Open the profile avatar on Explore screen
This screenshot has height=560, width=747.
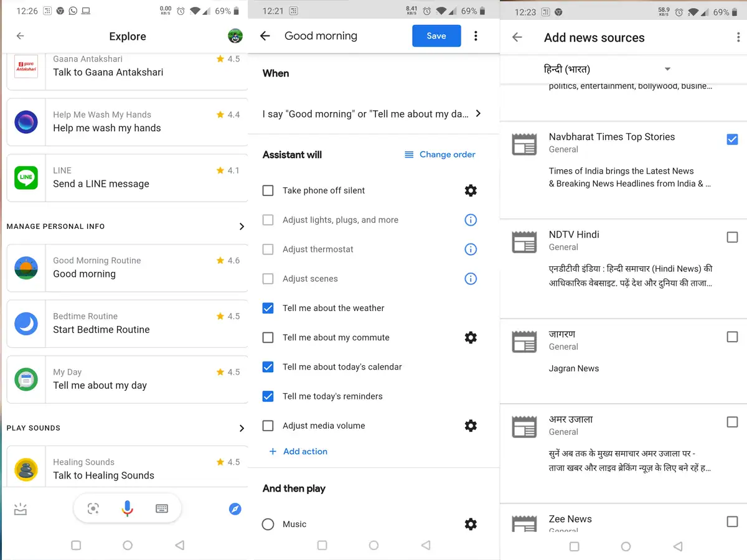(x=235, y=36)
